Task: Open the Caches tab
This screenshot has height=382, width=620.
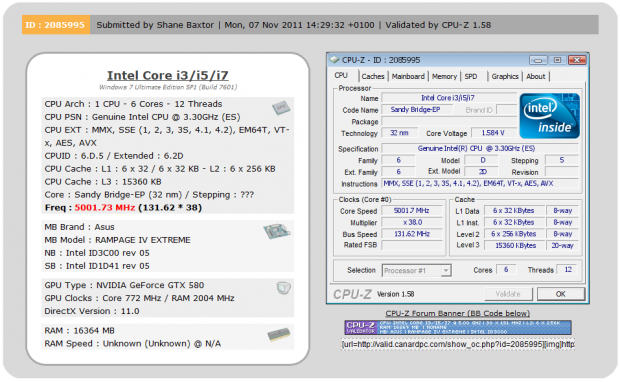Action: (373, 76)
